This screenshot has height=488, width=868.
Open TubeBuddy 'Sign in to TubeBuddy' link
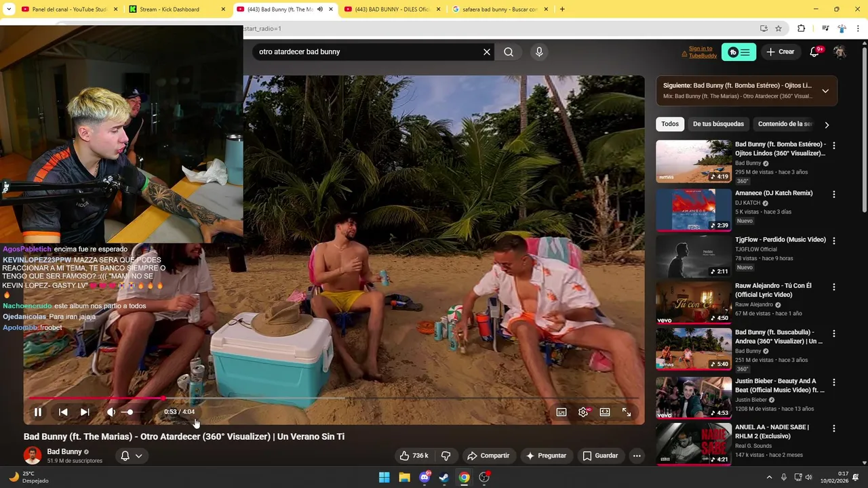[703, 52]
